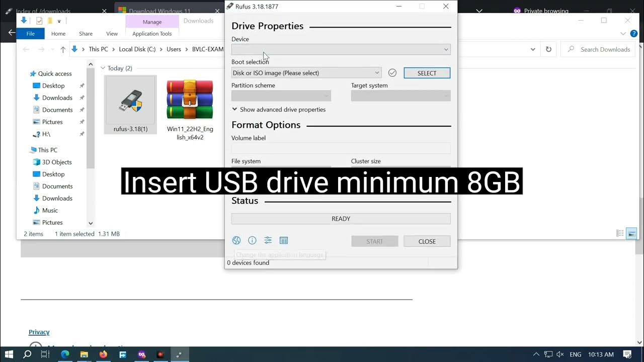Switch Explorer to details view icon
The image size is (644, 362).
point(620,233)
